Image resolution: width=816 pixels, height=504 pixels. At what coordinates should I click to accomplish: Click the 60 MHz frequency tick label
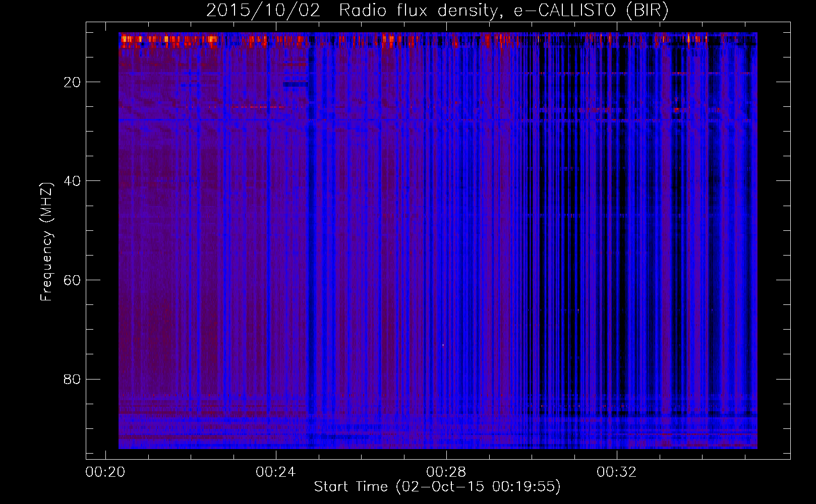tap(72, 280)
